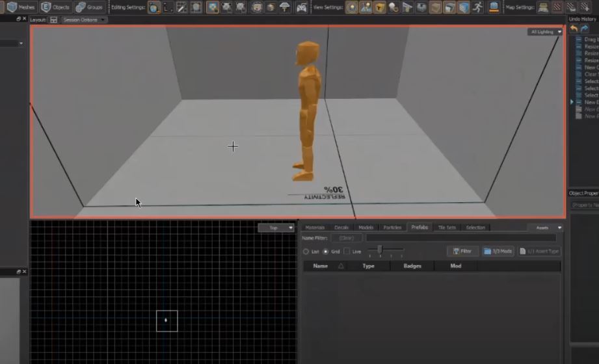599x364 pixels.
Task: Click the left panel undock icon near Layout
Action: point(18,19)
